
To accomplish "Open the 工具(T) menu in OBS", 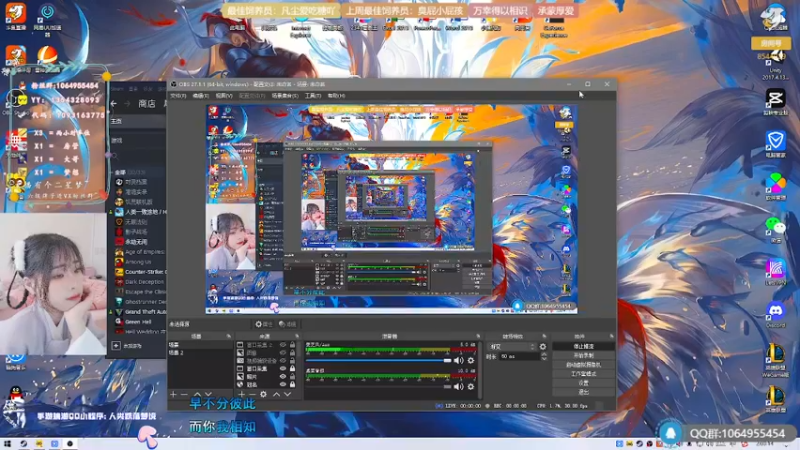I will click(313, 96).
